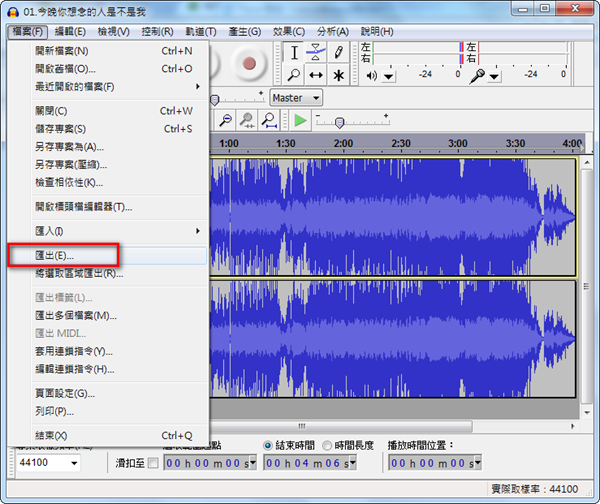600x504 pixels.
Task: Open the Master device dropdown
Action: coord(297,98)
